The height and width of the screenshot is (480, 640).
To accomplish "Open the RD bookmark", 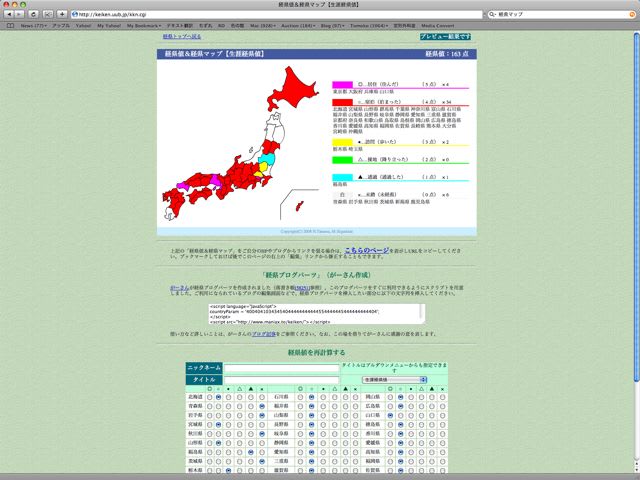I will click(x=221, y=26).
